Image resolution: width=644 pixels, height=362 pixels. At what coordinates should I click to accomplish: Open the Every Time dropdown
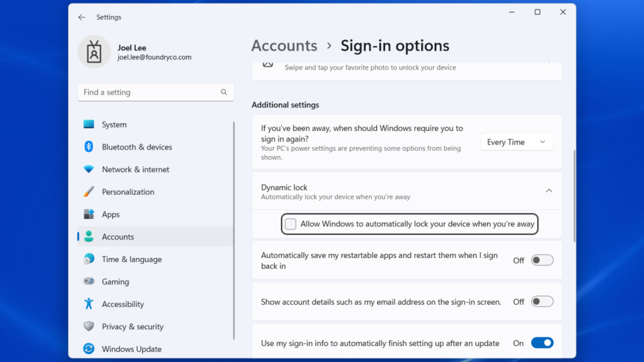[x=517, y=142]
